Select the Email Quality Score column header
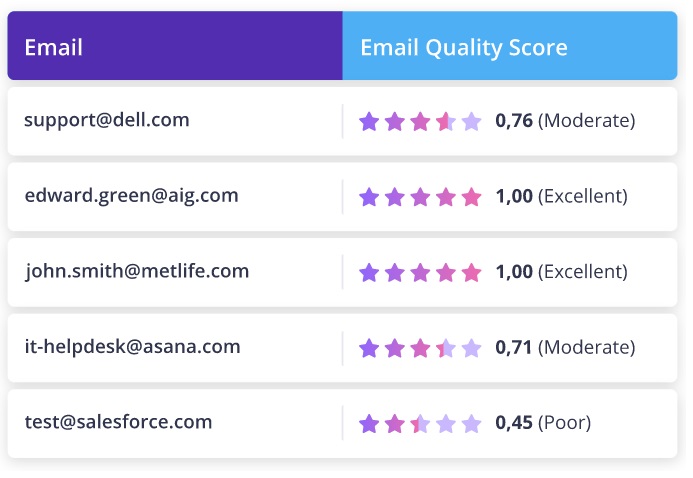The width and height of the screenshot is (693, 478). (x=464, y=47)
